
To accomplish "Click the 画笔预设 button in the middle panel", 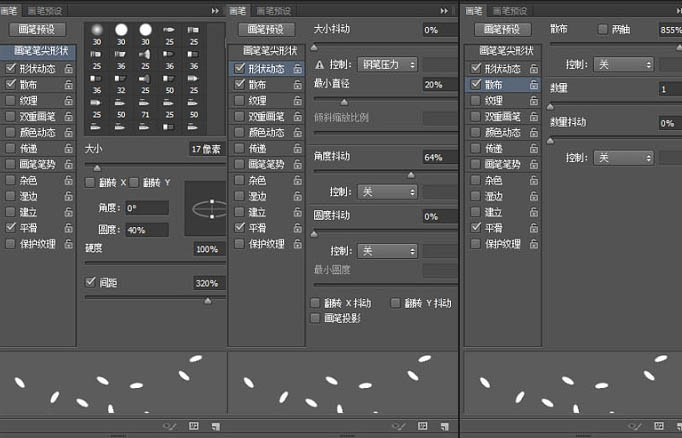I will point(266,29).
